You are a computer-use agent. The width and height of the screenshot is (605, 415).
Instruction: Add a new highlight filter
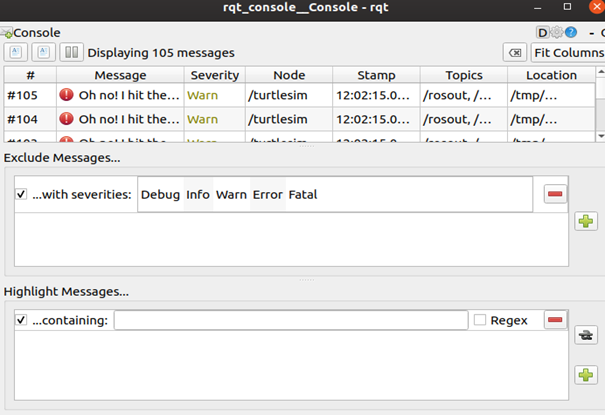click(586, 375)
